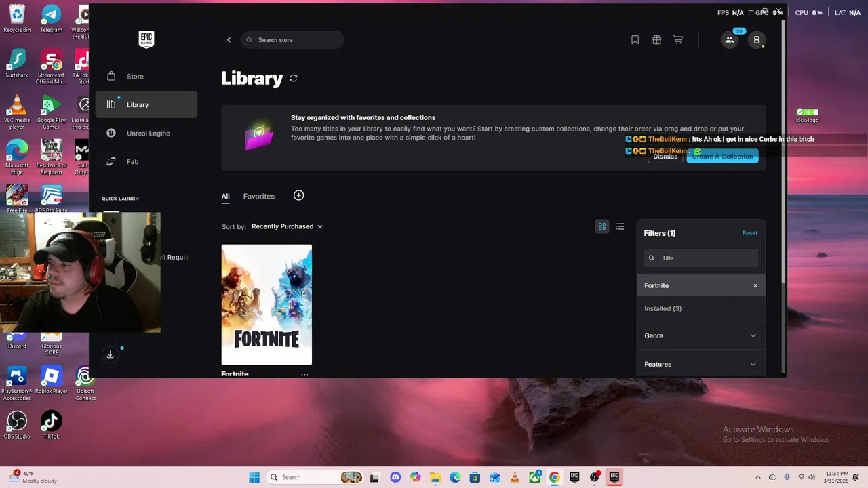Click the Epic Games logo in sidebar
868x488 pixels.
click(x=146, y=39)
